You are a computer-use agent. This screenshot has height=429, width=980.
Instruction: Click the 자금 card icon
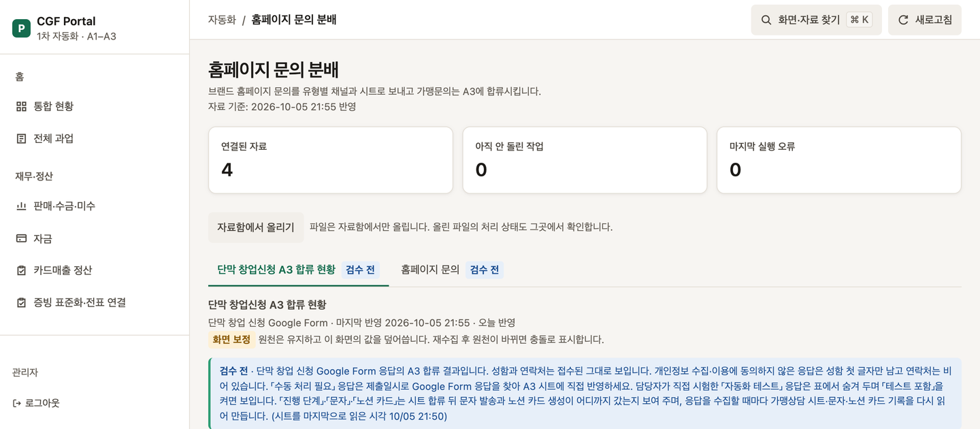[21, 238]
